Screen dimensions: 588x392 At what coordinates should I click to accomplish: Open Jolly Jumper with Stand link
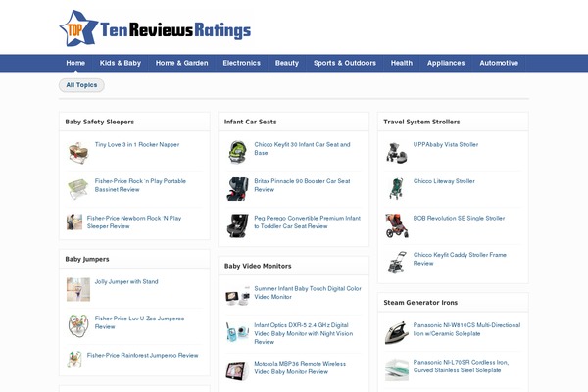126,281
